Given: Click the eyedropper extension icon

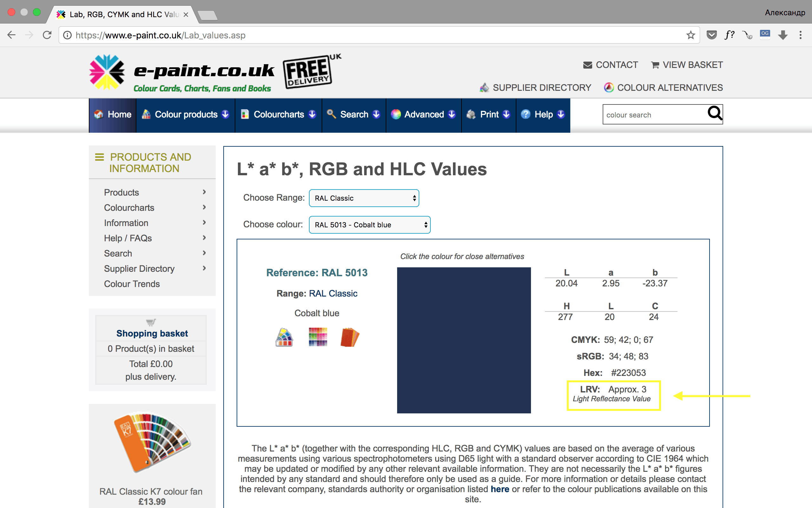Looking at the screenshot, I should coord(747,35).
